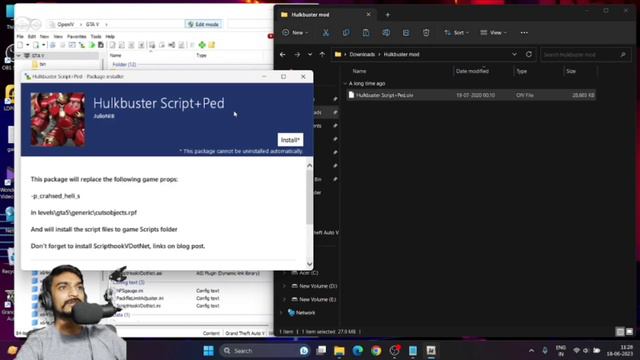This screenshot has height=360, width=640.
Task: Click the green plus add icon in OpenIV toolbar
Action: tap(202, 45)
